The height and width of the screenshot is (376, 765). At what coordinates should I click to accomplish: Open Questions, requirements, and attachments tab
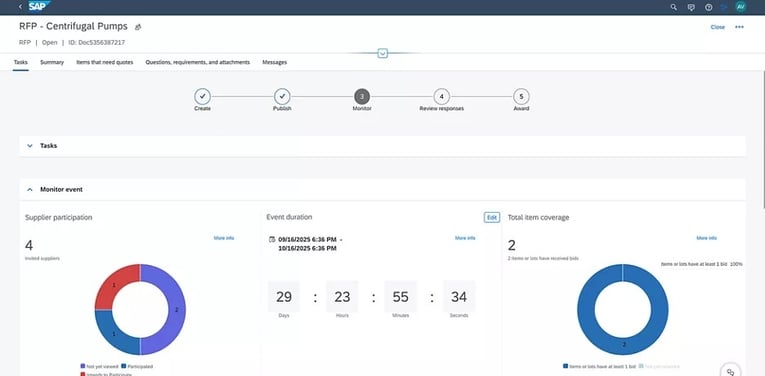coord(198,62)
